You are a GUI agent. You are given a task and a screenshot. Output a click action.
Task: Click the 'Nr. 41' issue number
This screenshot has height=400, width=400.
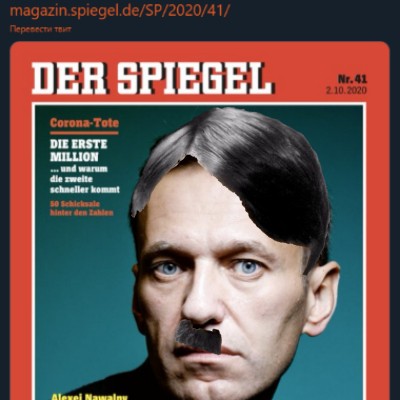point(352,79)
